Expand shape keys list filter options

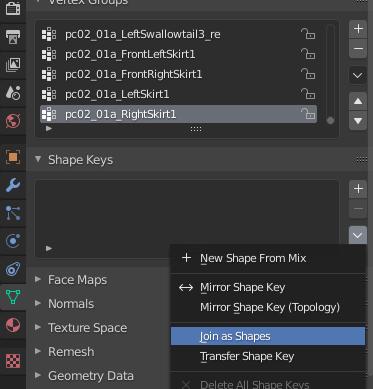click(49, 248)
